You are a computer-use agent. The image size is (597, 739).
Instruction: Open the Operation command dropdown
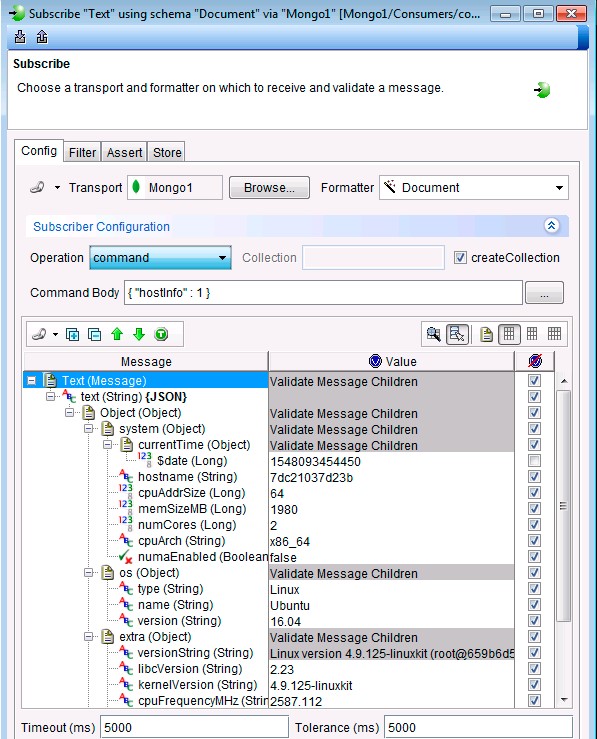click(x=160, y=258)
